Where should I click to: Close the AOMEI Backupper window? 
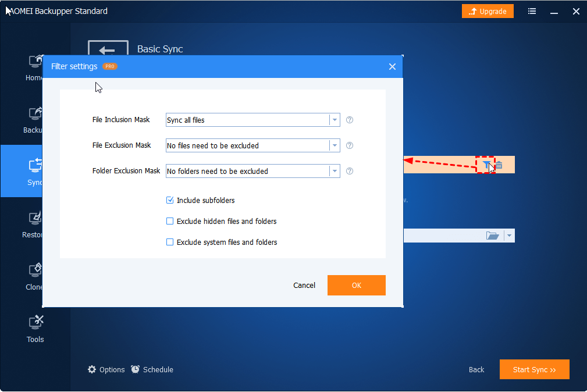(x=576, y=11)
